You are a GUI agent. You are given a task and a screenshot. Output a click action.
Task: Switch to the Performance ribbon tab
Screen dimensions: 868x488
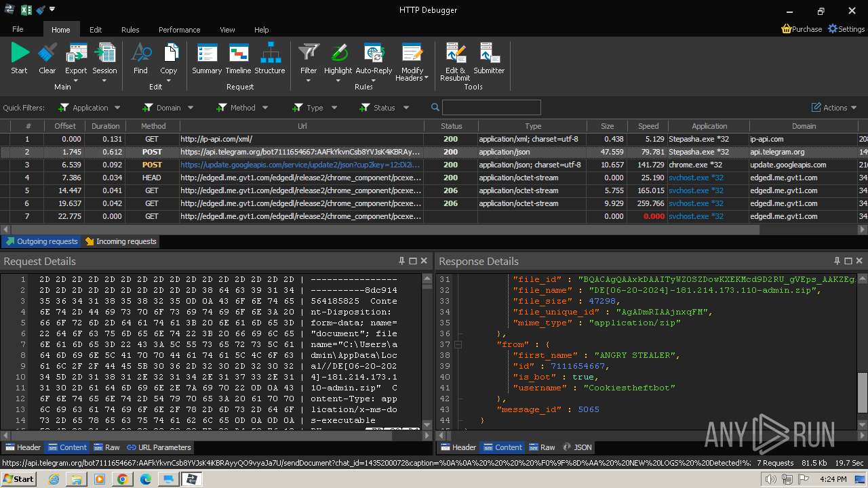coord(180,30)
